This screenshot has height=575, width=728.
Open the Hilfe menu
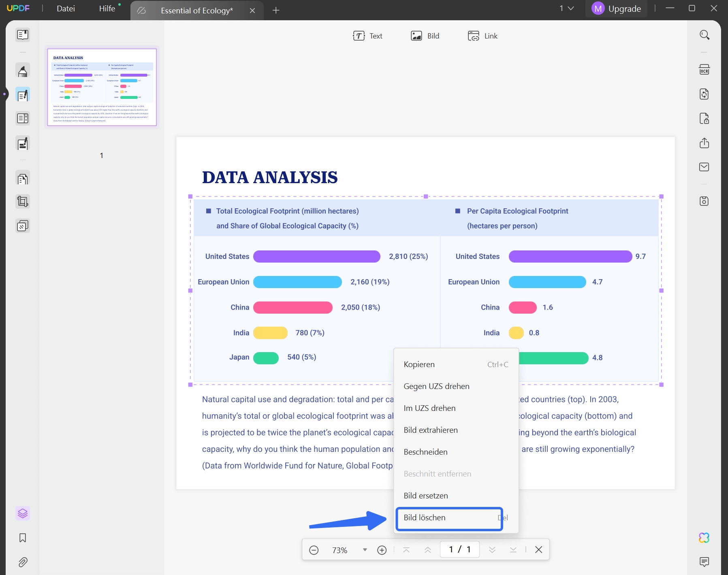point(107,9)
